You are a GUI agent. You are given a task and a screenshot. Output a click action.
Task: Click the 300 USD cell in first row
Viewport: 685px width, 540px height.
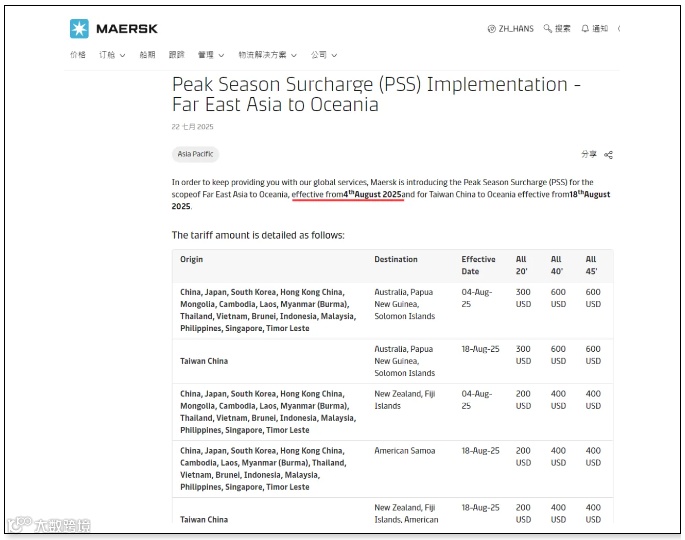pos(523,298)
